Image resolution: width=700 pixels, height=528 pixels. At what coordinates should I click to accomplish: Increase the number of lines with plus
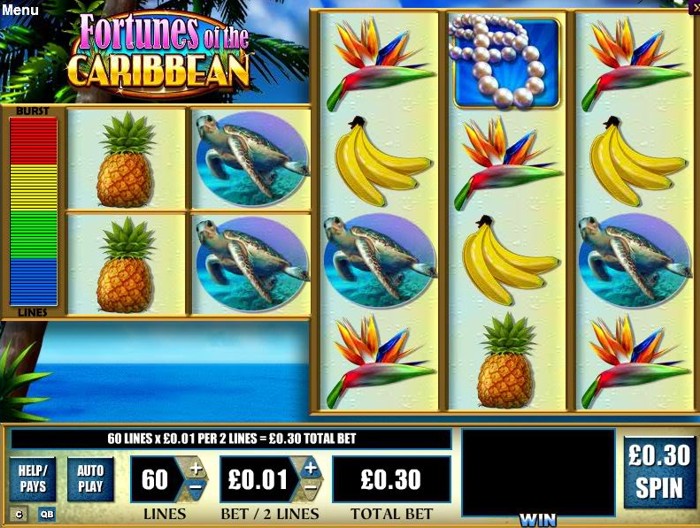tap(196, 469)
